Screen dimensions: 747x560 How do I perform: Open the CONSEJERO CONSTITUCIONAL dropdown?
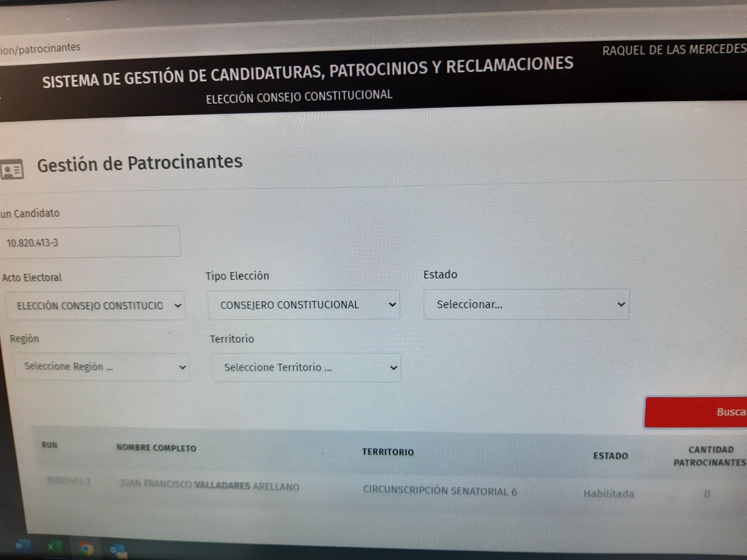[x=303, y=304]
